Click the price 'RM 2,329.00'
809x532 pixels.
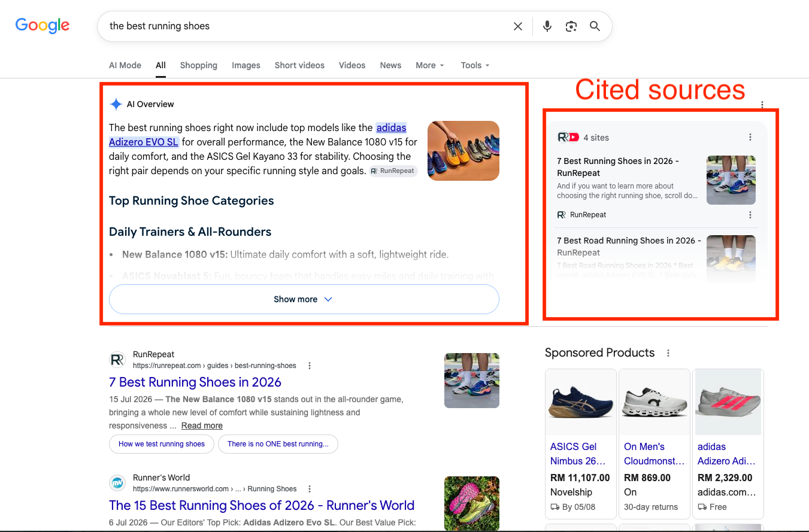[x=725, y=478]
